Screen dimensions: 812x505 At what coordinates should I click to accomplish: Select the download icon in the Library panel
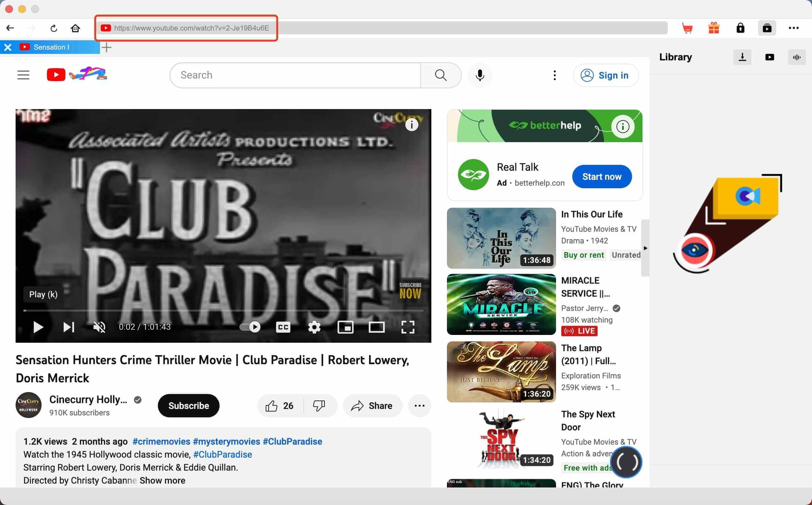[742, 57]
